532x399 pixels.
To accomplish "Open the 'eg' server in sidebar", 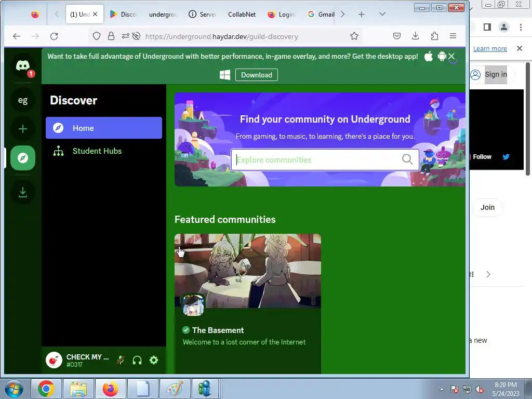I will click(23, 100).
